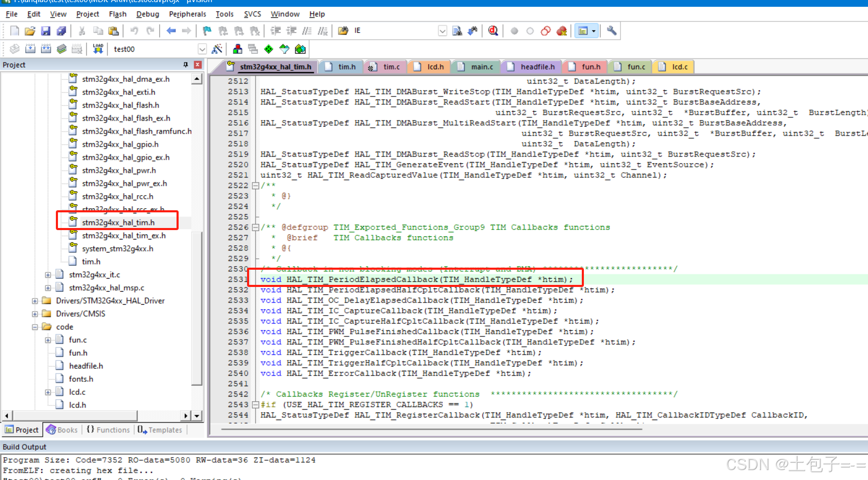Image resolution: width=868 pixels, height=480 pixels.
Task: Click the find text input field in toolbar
Action: coord(395,31)
